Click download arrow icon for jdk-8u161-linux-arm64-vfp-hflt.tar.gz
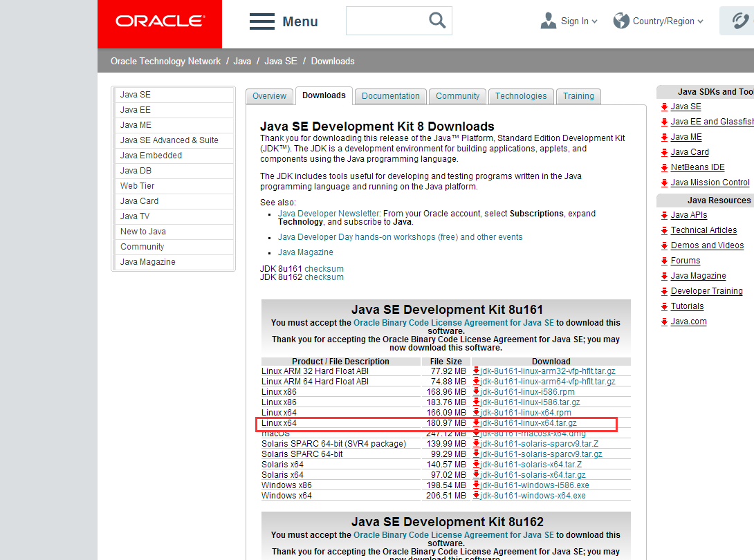 476,382
